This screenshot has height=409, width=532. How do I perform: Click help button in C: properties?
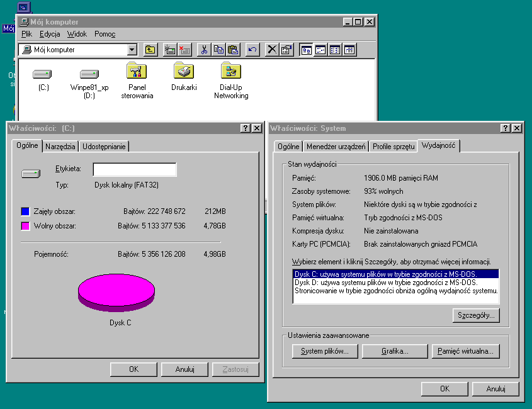pos(246,128)
